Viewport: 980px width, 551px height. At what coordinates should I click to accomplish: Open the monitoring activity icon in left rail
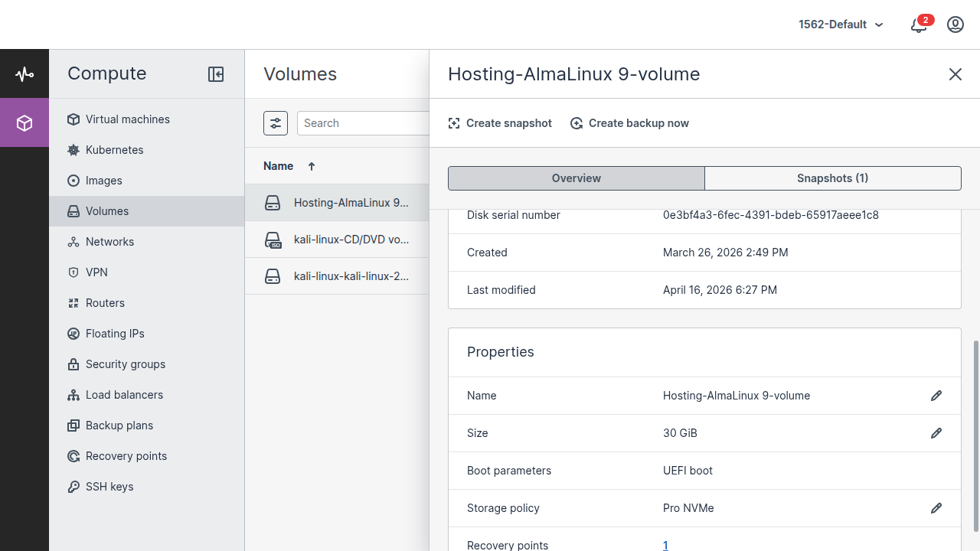24,74
